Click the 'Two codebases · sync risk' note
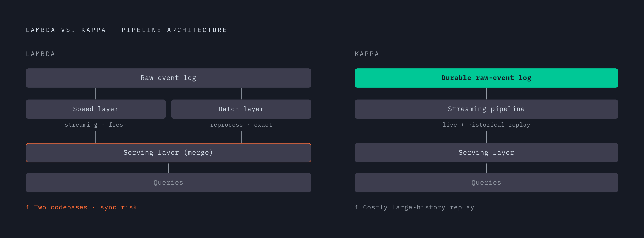The height and width of the screenshot is (238, 644). coord(82,207)
